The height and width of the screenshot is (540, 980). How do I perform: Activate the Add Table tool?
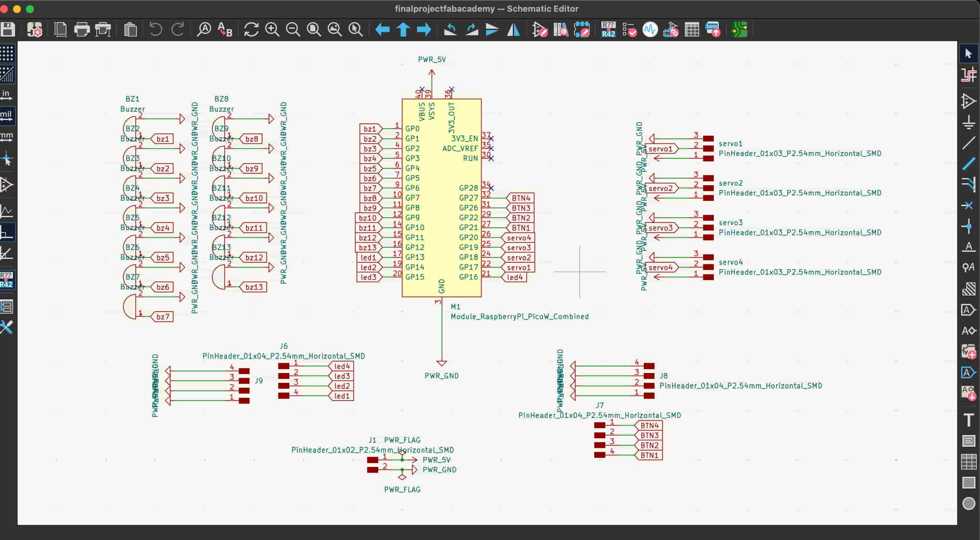click(x=969, y=462)
